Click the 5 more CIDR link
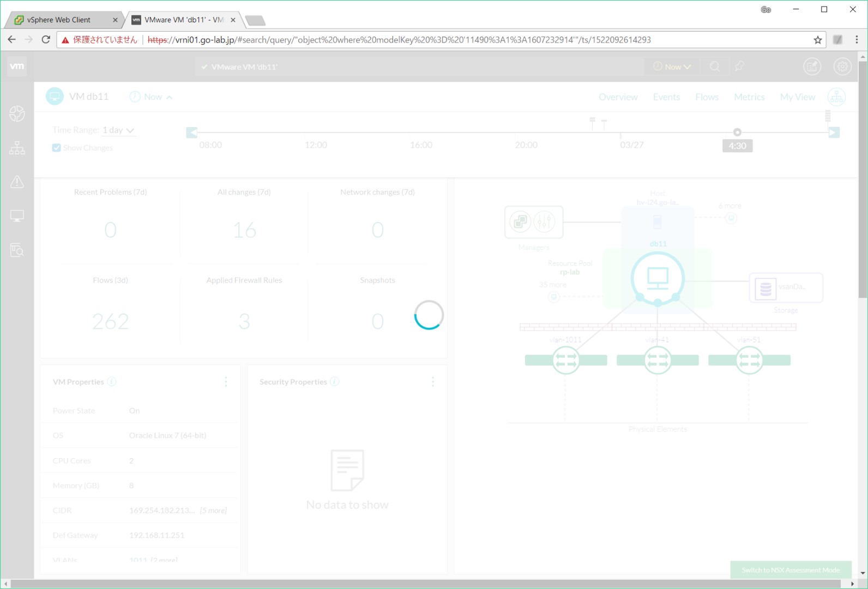Viewport: 868px width, 589px height. 213,510
